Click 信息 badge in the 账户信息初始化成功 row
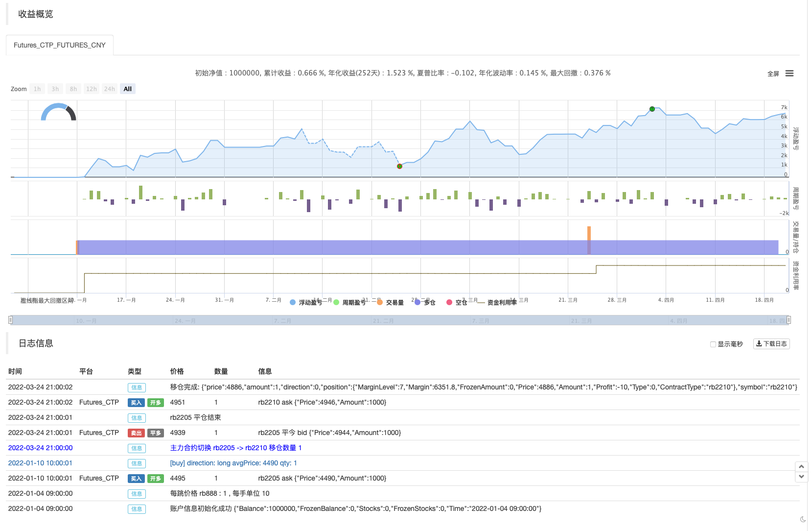 (x=137, y=509)
